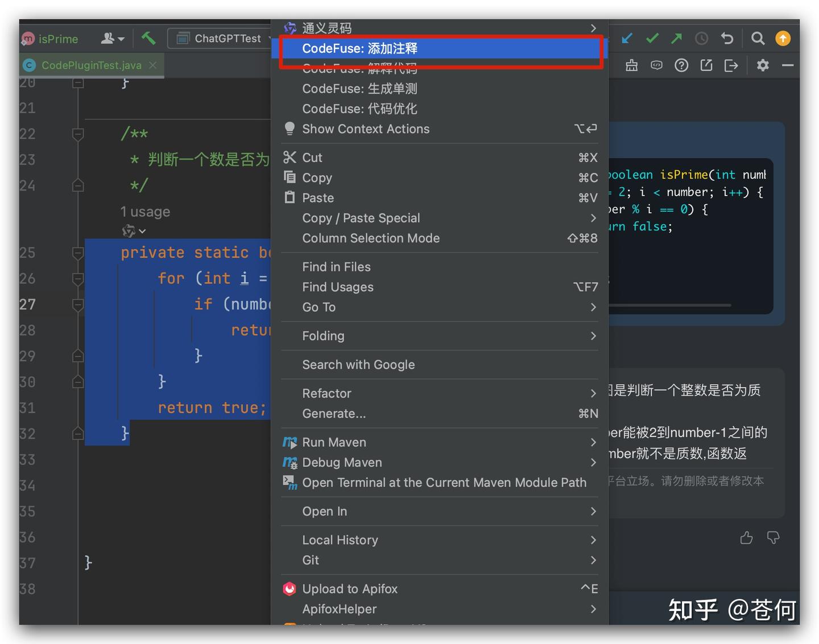Image resolution: width=819 pixels, height=644 pixels.
Task: Click Search with Google
Action: point(440,365)
